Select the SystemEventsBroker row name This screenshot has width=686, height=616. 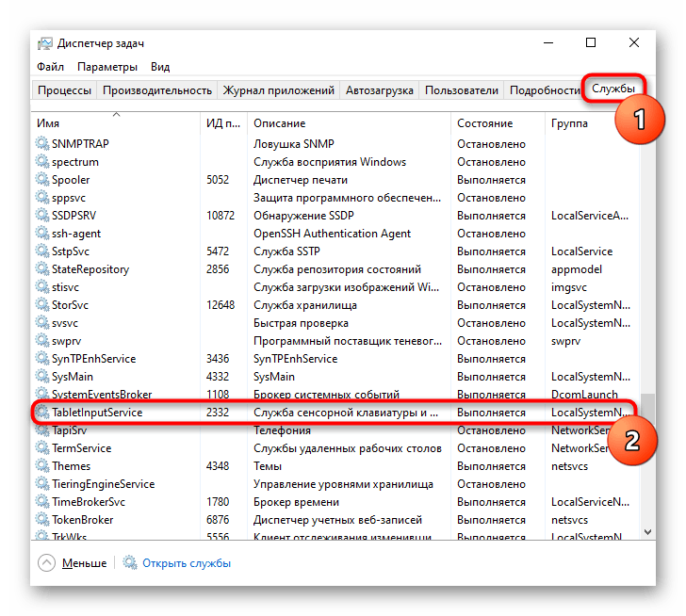(102, 395)
